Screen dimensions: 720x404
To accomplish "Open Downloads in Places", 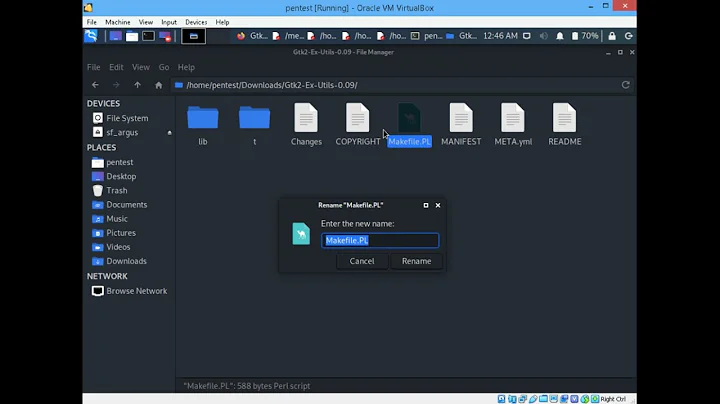I will 119,261.
